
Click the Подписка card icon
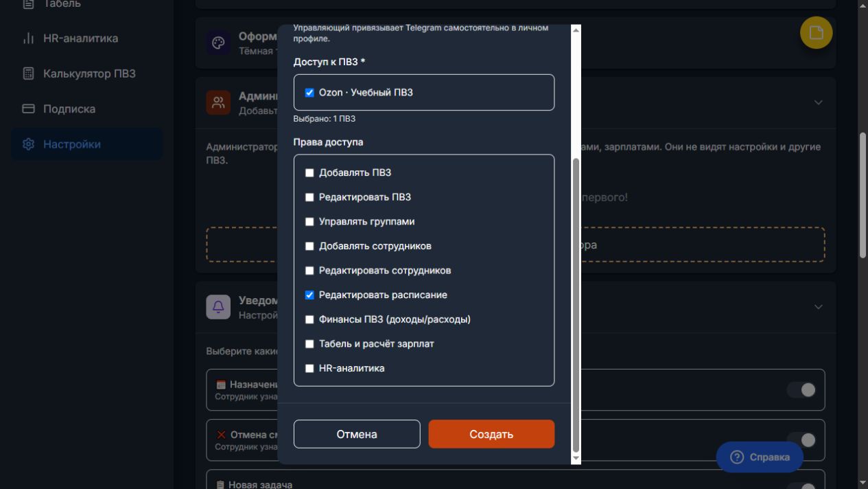point(28,109)
